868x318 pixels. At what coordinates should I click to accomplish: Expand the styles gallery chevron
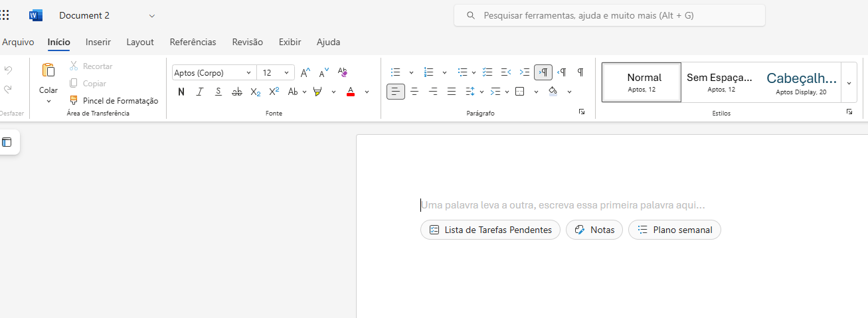(x=849, y=83)
